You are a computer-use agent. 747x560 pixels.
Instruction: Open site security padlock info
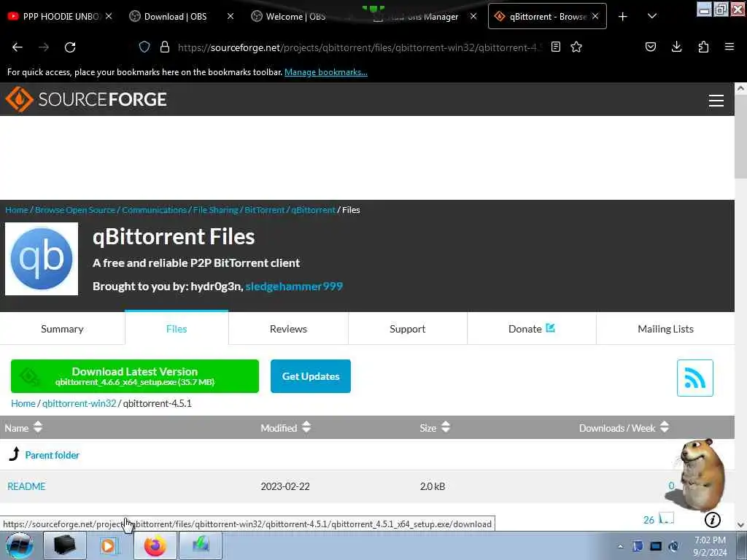tap(165, 47)
